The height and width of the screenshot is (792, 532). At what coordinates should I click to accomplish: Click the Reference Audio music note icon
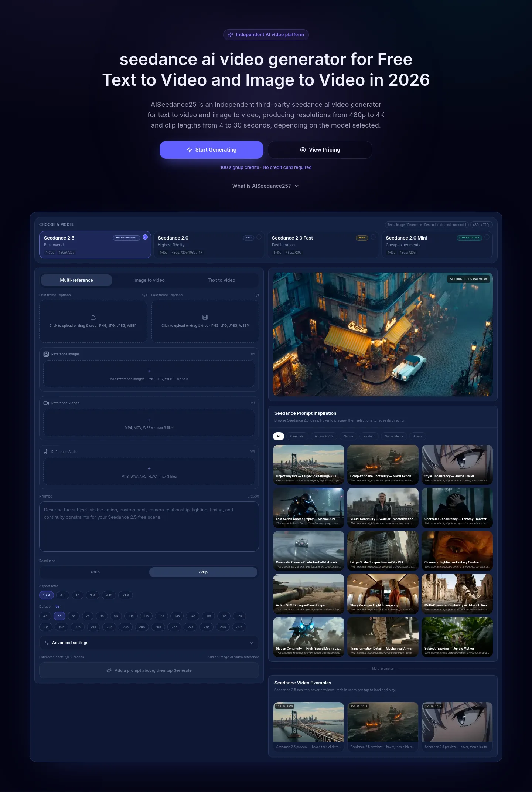[x=46, y=452]
